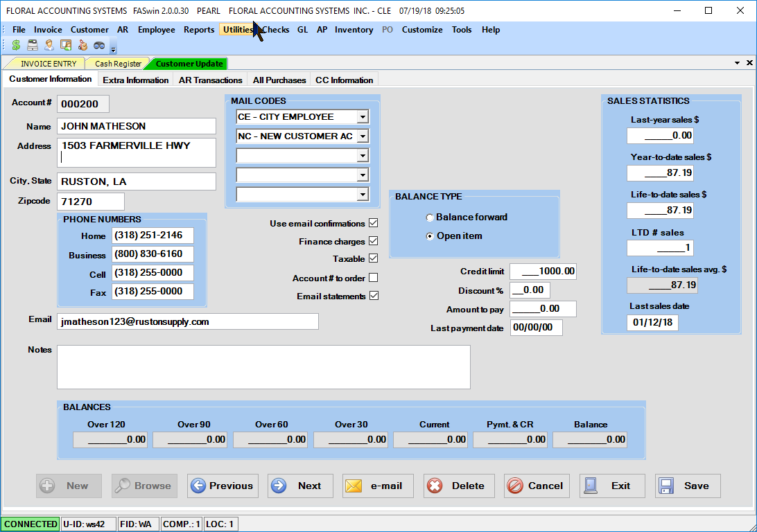The height and width of the screenshot is (532, 757).
Task: Switch to the Cash Register tab
Action: [x=118, y=64]
